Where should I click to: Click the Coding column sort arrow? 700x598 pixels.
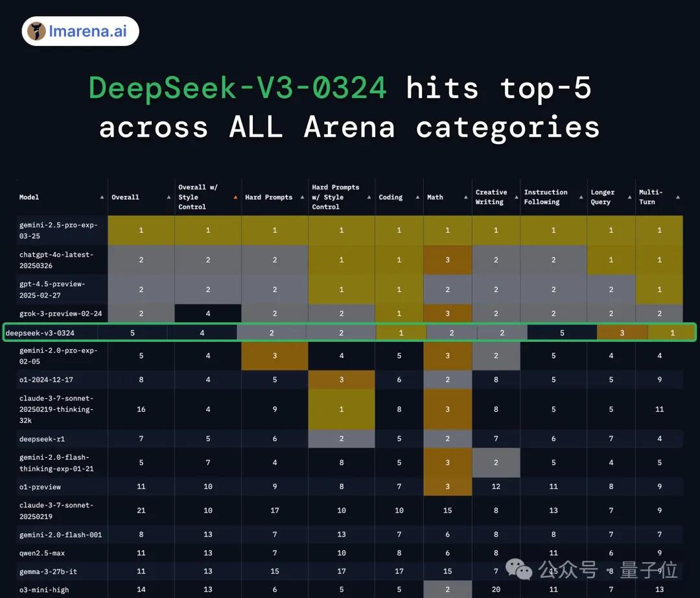coord(417,197)
